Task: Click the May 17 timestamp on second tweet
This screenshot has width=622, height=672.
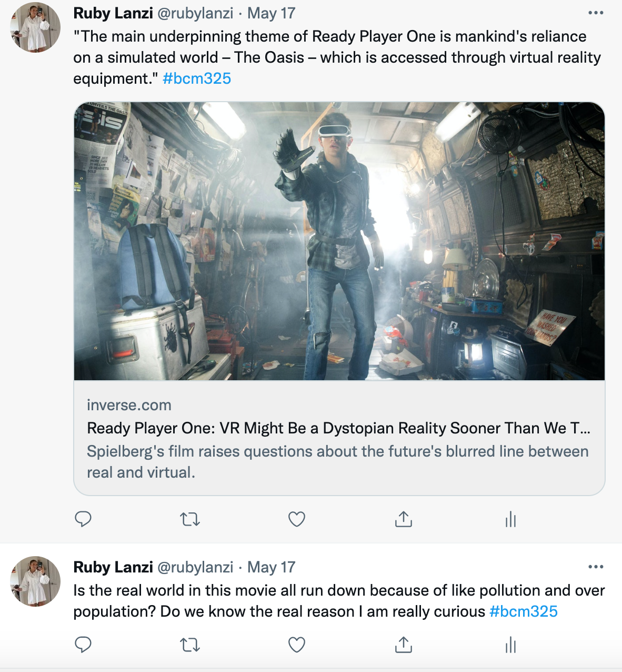Action: tap(271, 567)
